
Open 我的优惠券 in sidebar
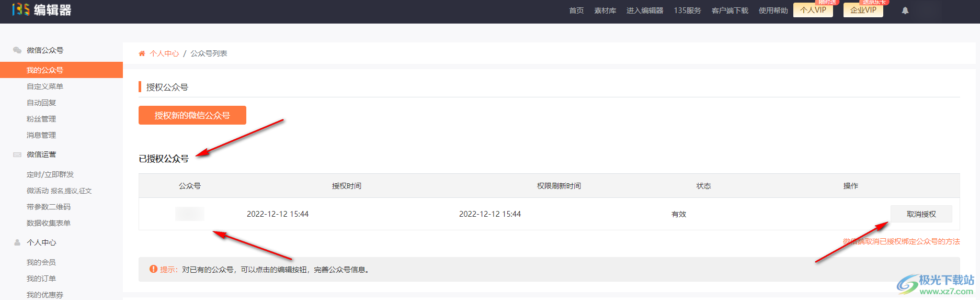pyautogui.click(x=45, y=295)
